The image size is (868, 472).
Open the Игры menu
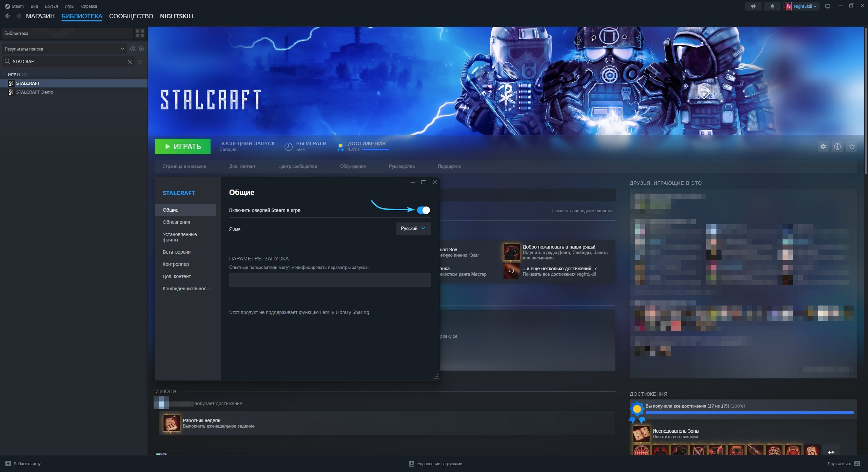click(x=69, y=6)
